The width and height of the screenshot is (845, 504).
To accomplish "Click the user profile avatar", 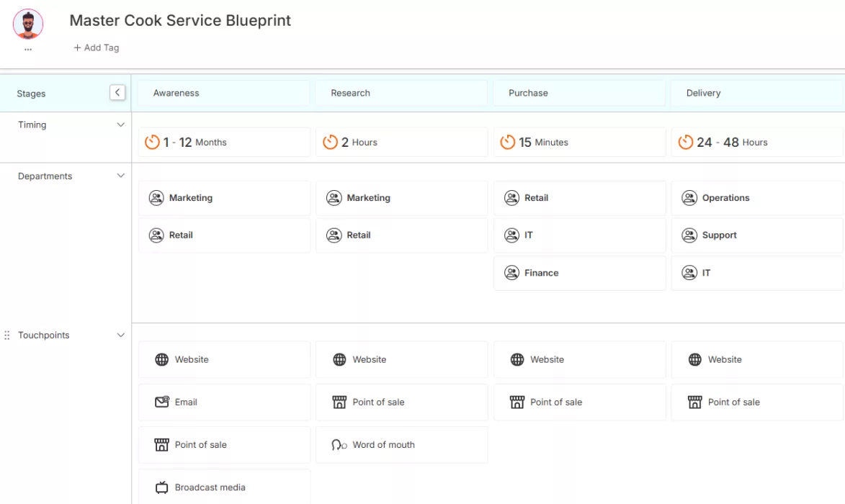I will pyautogui.click(x=27, y=24).
